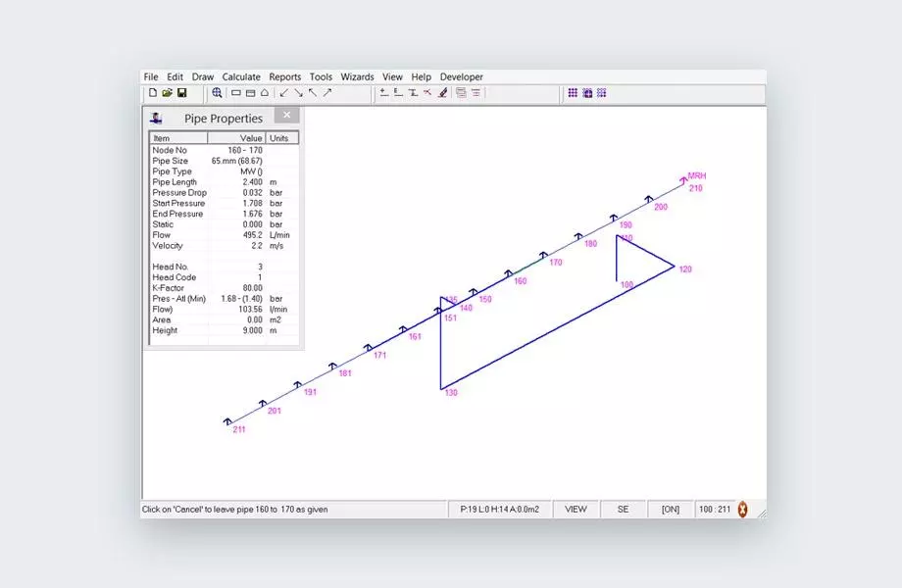Toggle the [ON] indicator in status bar
Screen dimensions: 902x588
point(673,509)
